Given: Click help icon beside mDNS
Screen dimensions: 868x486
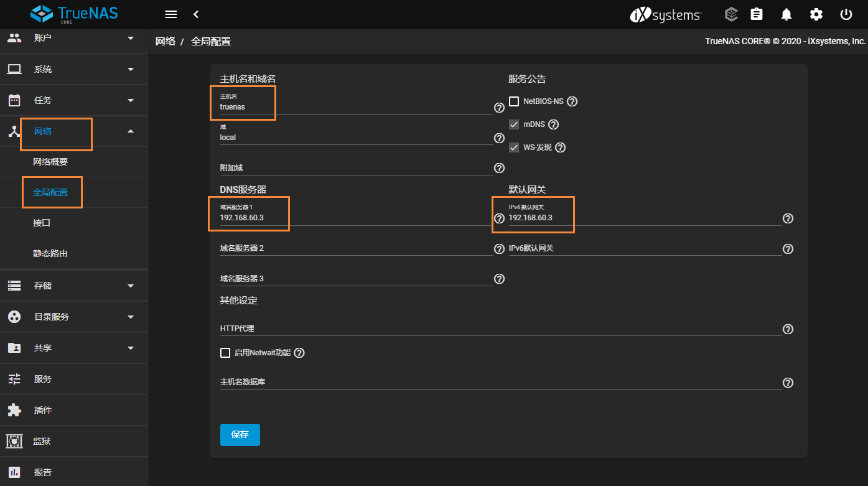Looking at the screenshot, I should point(553,124).
